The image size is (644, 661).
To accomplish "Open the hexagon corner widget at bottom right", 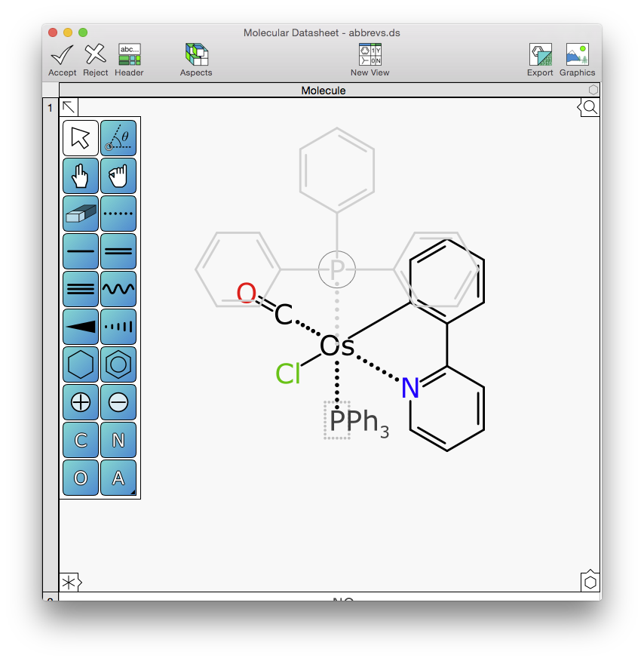I will (x=590, y=582).
